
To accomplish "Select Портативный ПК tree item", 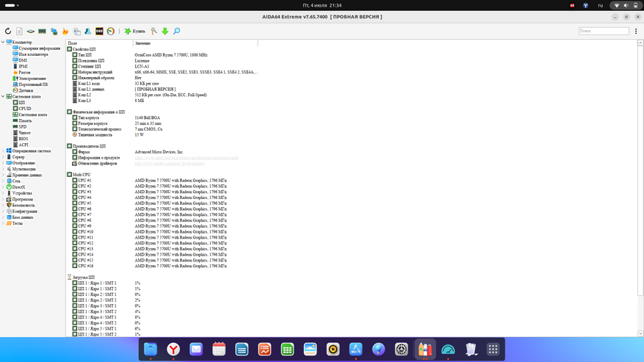I will (x=33, y=84).
